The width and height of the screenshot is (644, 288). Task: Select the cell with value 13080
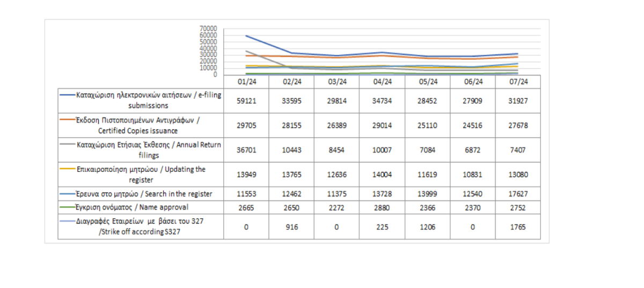pos(517,175)
